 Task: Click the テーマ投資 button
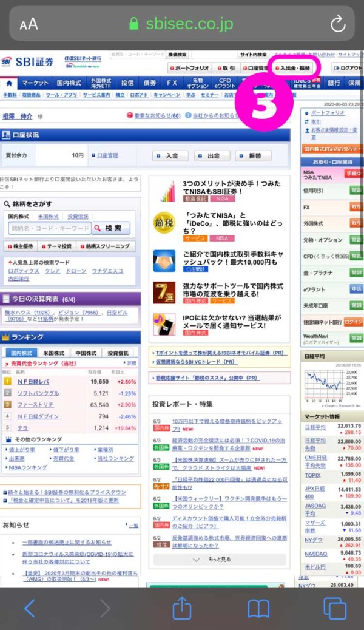click(x=56, y=246)
